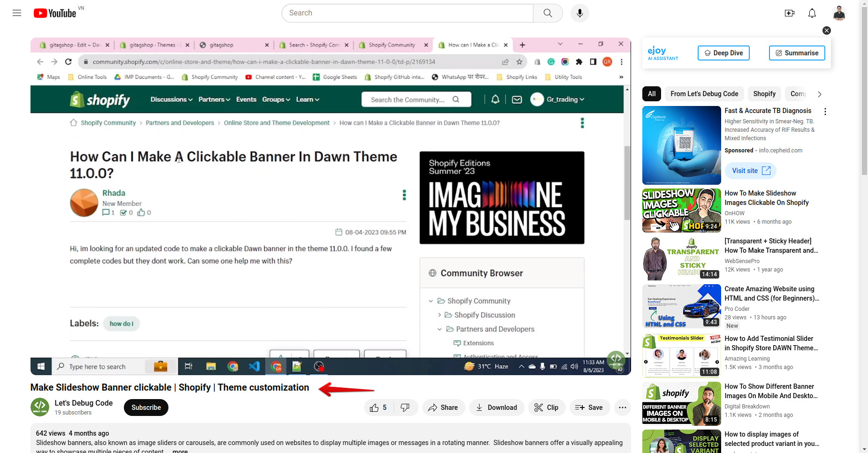The image size is (868, 453).
Task: Open "How to Add Testimonial Slider" video title
Action: pyautogui.click(x=771, y=343)
